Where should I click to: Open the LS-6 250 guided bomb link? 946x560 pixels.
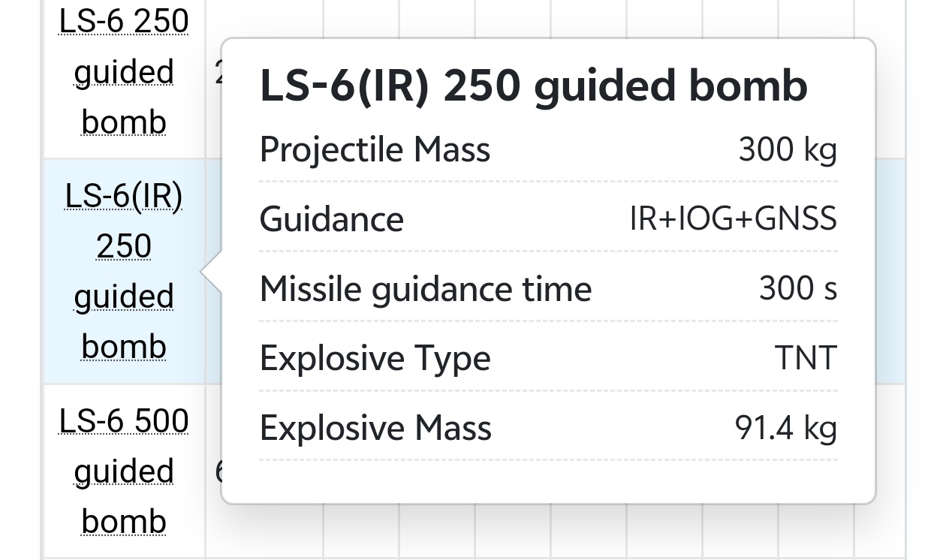click(x=124, y=72)
